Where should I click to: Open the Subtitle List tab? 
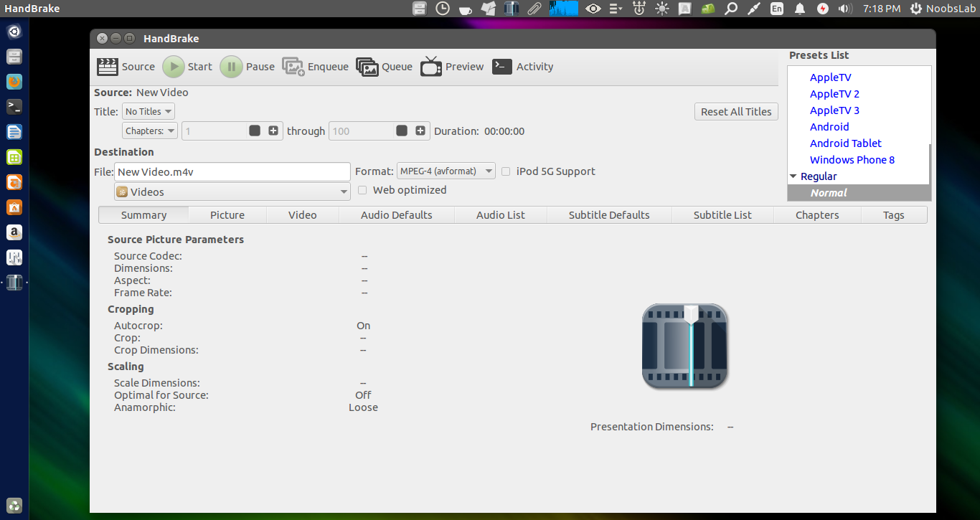(722, 214)
